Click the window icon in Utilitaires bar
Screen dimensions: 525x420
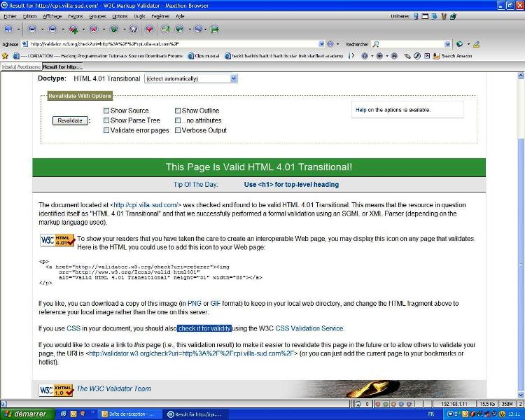425,16
